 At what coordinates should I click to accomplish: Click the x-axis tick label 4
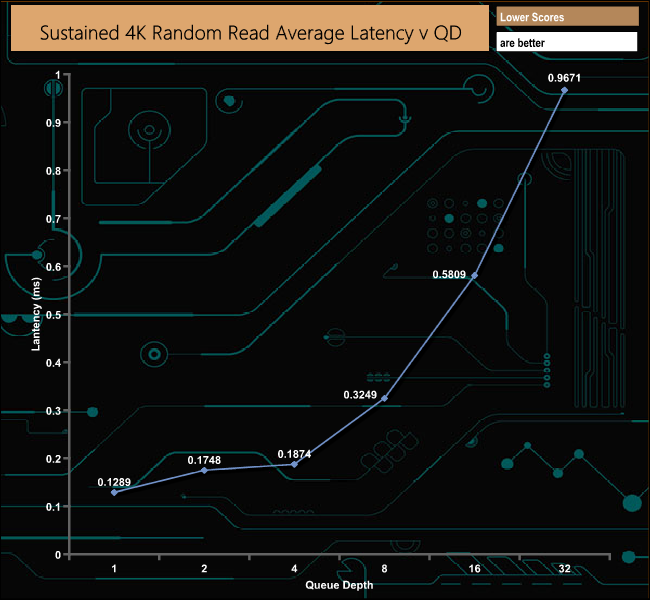tap(294, 568)
